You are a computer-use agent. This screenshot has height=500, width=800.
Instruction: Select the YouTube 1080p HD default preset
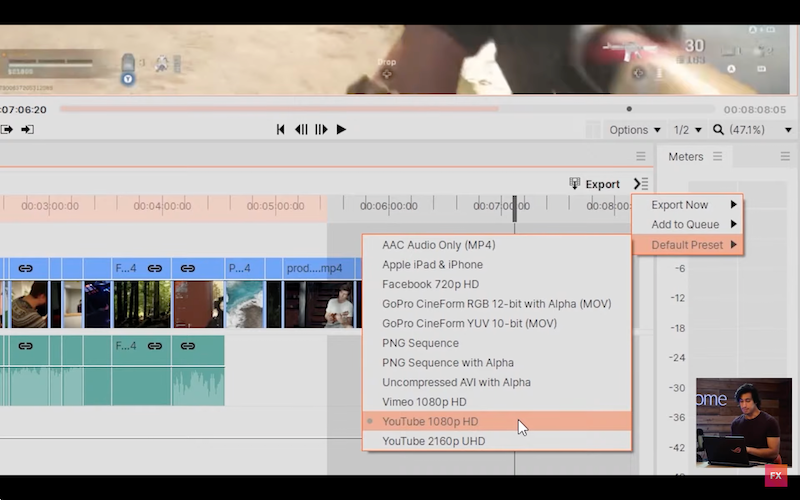pos(497,421)
